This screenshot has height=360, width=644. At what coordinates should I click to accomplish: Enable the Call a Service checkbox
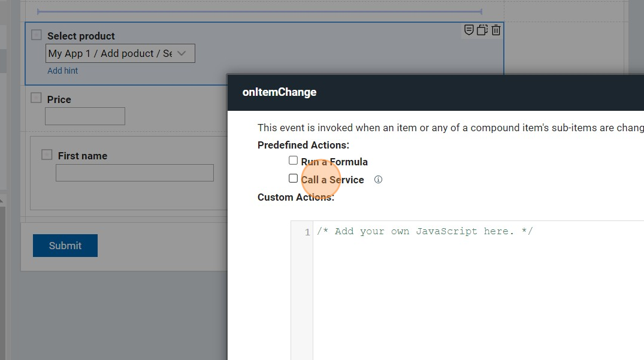click(x=293, y=179)
